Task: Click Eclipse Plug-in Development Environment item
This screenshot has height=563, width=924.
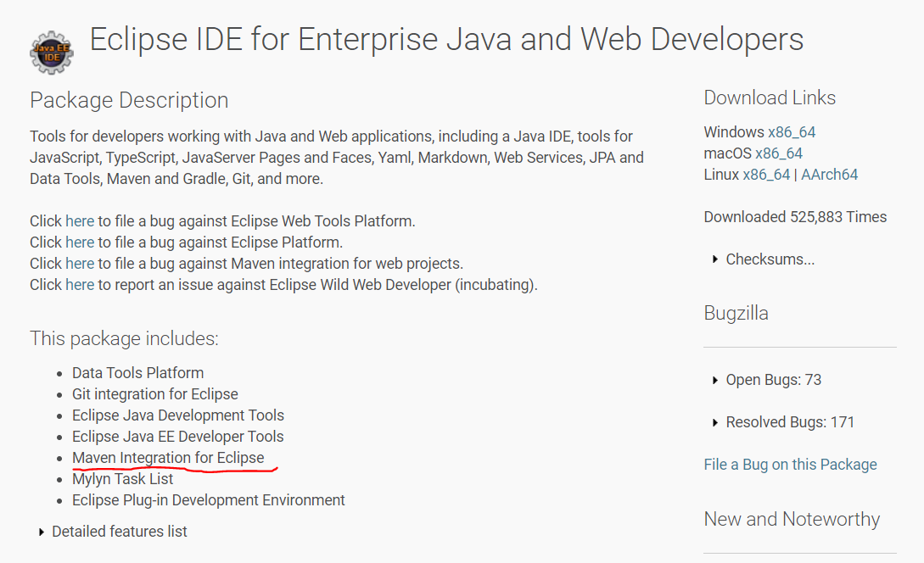Action: pyautogui.click(x=209, y=500)
